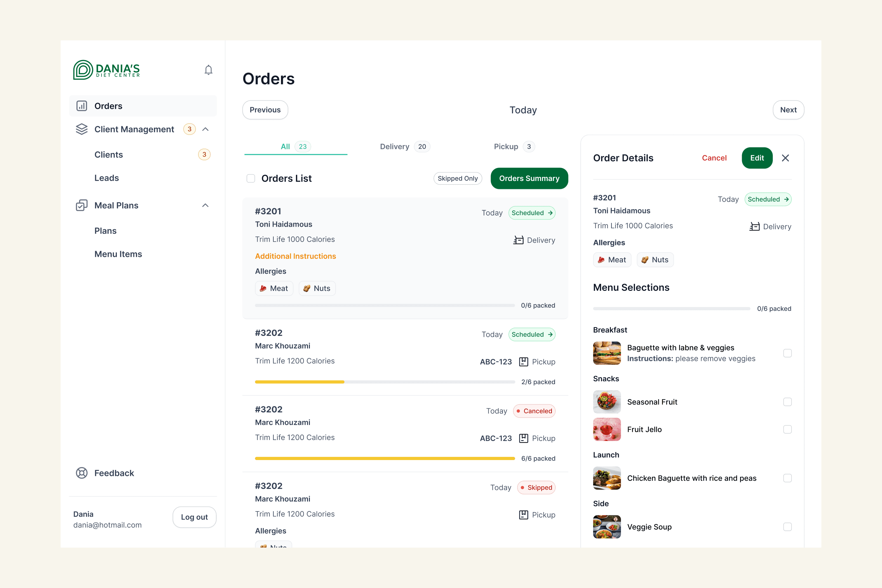Click the Meat allergy tag in Order Details
The width and height of the screenshot is (882, 588).
point(612,260)
